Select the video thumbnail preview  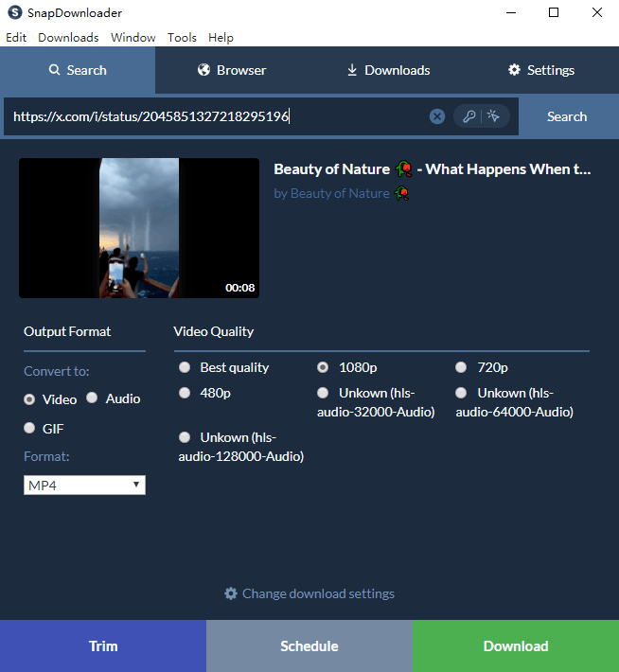point(139,228)
